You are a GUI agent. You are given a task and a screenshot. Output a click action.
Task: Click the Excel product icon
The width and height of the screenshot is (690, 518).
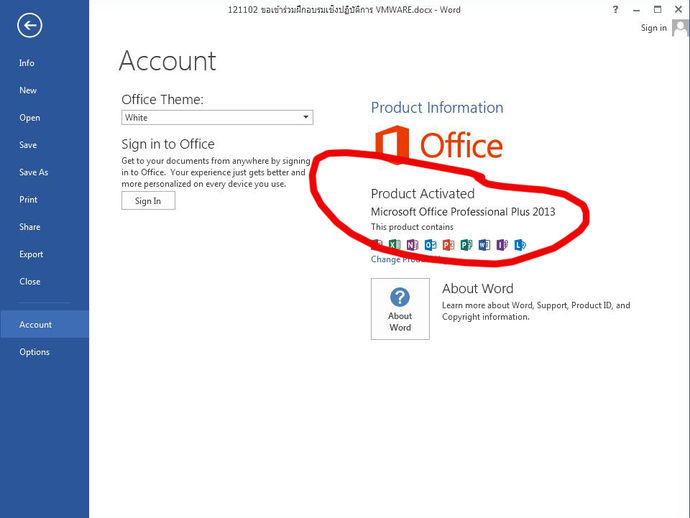[395, 244]
